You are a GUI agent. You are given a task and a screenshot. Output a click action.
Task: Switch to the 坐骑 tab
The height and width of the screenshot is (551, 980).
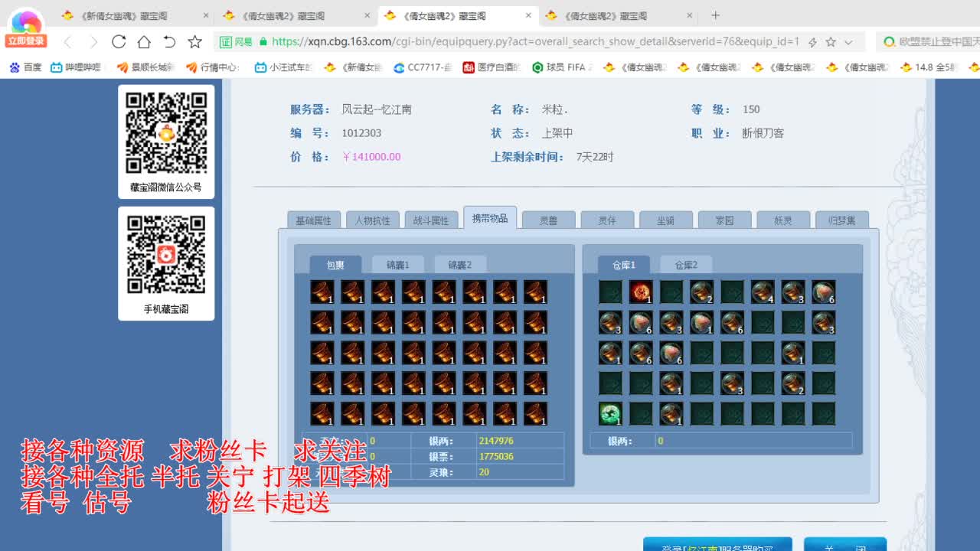click(x=665, y=220)
